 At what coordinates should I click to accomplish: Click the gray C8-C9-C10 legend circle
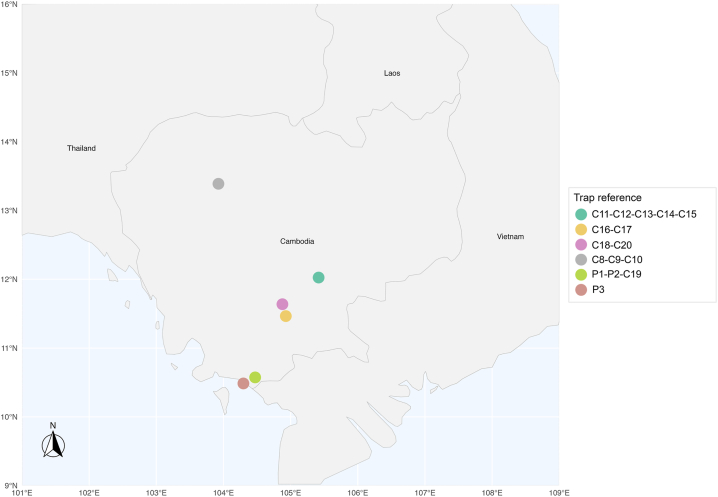581,260
